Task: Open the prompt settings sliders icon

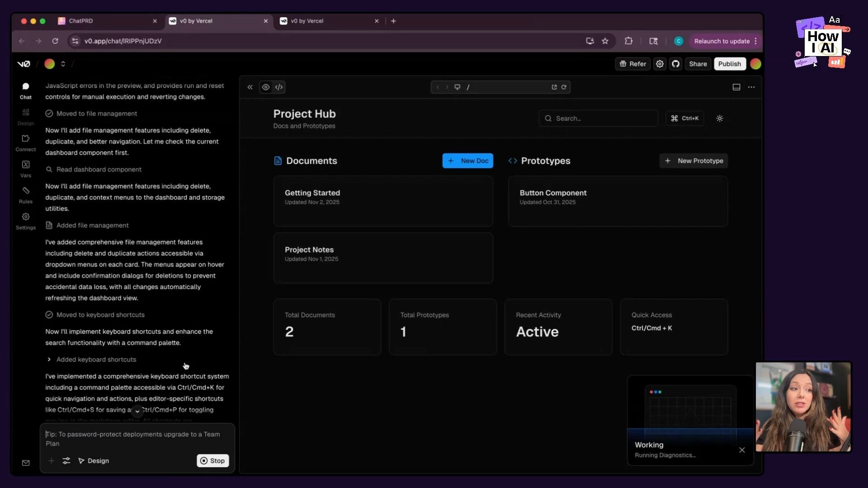Action: 66,461
